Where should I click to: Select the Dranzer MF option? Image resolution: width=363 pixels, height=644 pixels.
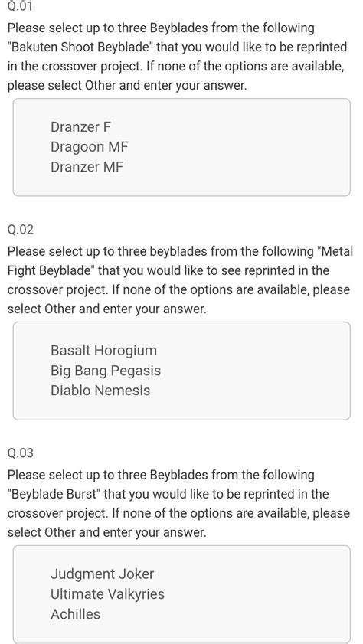click(x=87, y=167)
